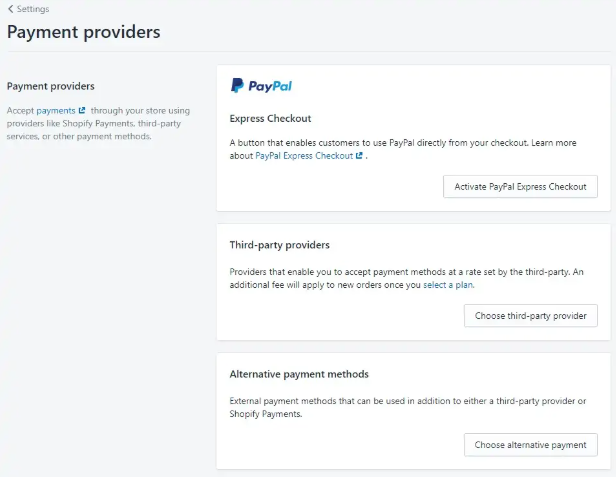
Task: Follow the 'select a plan' link
Action: (448, 284)
